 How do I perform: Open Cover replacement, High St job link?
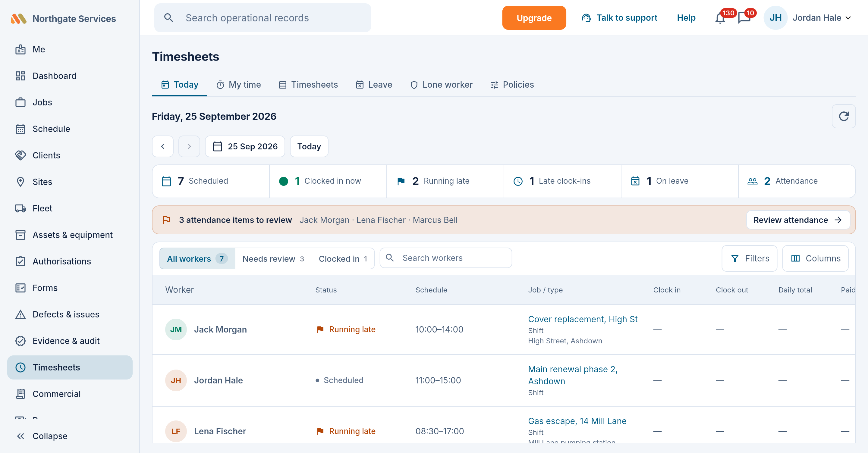tap(583, 319)
